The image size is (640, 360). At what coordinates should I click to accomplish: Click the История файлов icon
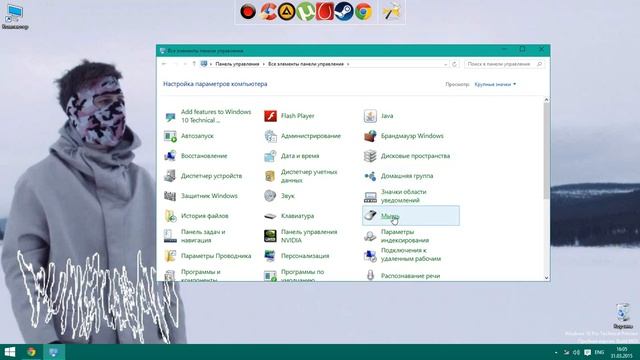pyautogui.click(x=170, y=216)
